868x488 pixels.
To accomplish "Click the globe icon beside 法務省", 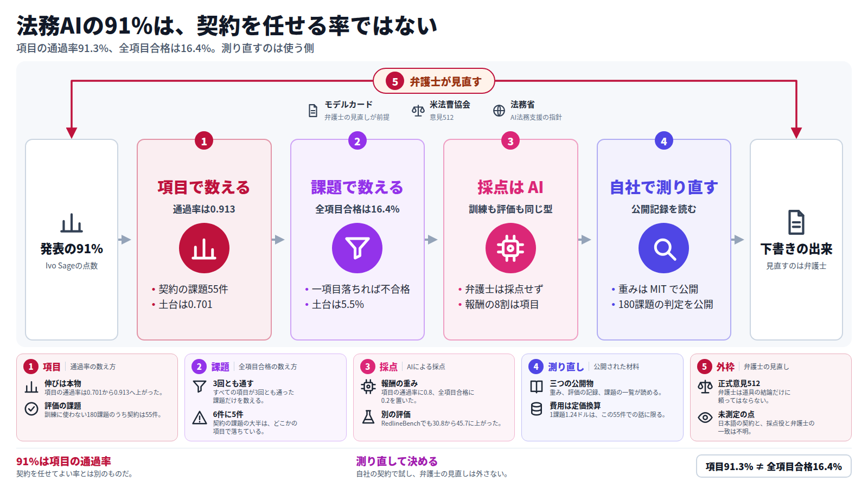I will coord(499,111).
